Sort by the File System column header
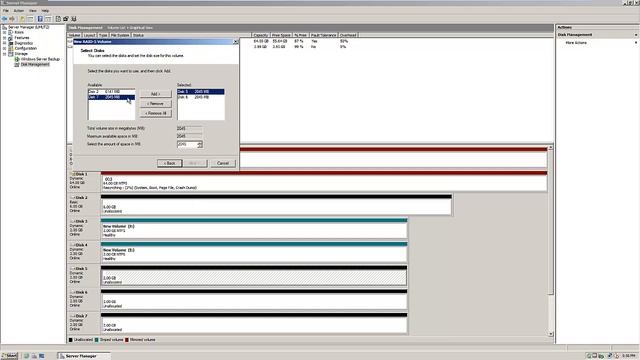The height and width of the screenshot is (360, 640). 120,35
